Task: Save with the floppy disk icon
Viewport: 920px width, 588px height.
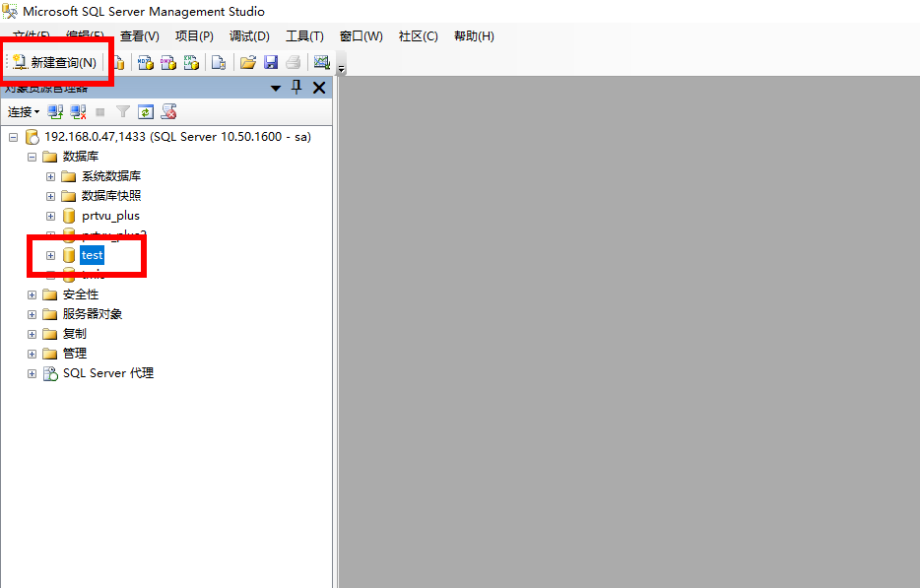Action: coord(271,62)
